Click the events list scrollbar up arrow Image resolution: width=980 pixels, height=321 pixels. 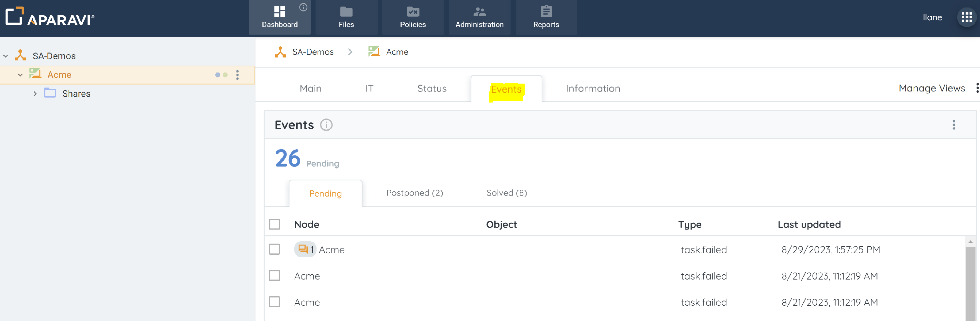(x=970, y=242)
